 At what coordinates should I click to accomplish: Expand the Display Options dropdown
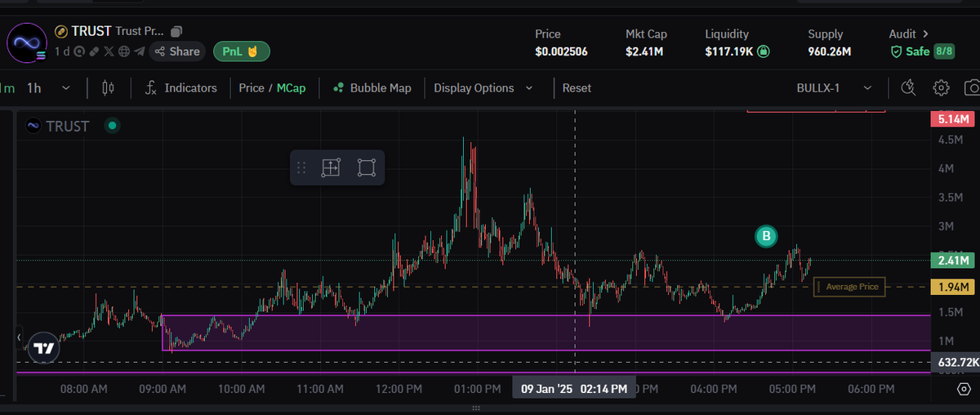pyautogui.click(x=483, y=87)
